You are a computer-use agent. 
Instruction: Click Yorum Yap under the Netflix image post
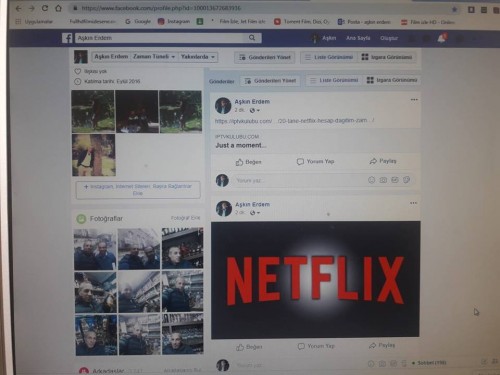[316, 346]
